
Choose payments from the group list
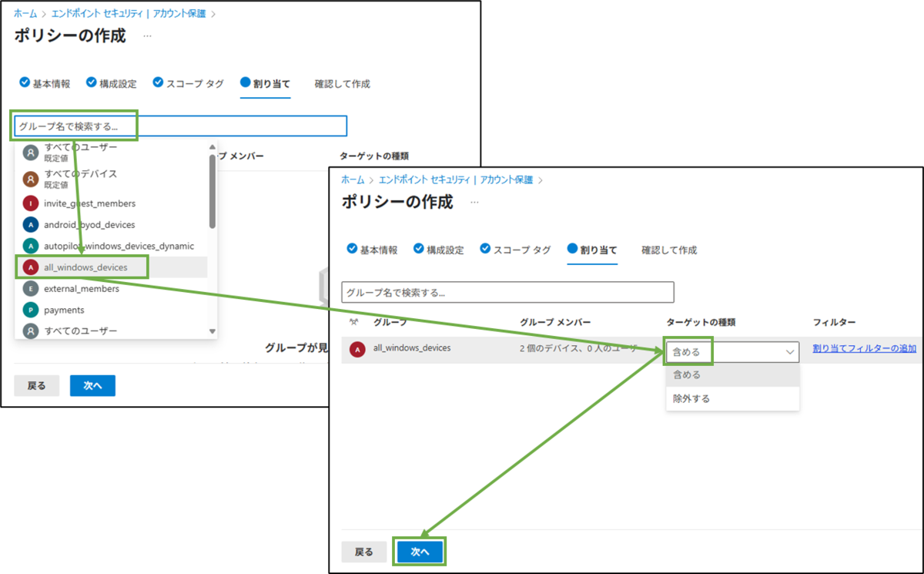pyautogui.click(x=111, y=310)
